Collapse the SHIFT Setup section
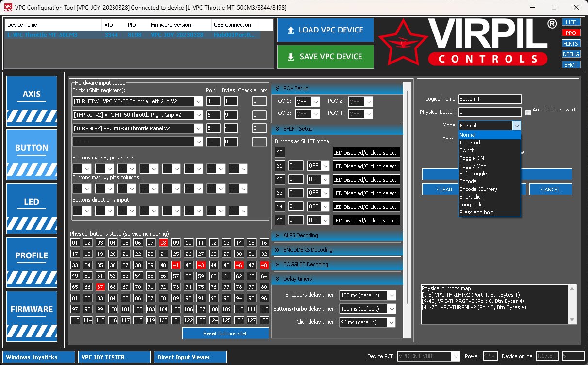 [337, 129]
